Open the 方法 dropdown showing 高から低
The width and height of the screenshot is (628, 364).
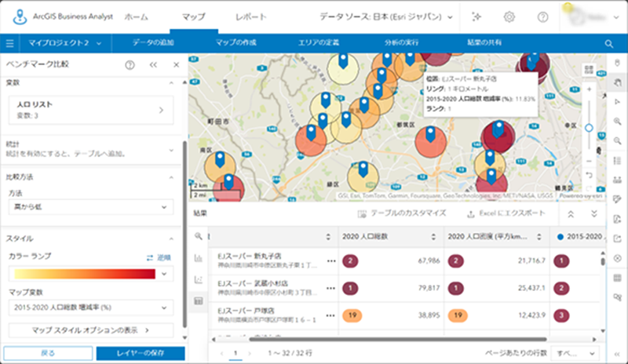tap(91, 207)
